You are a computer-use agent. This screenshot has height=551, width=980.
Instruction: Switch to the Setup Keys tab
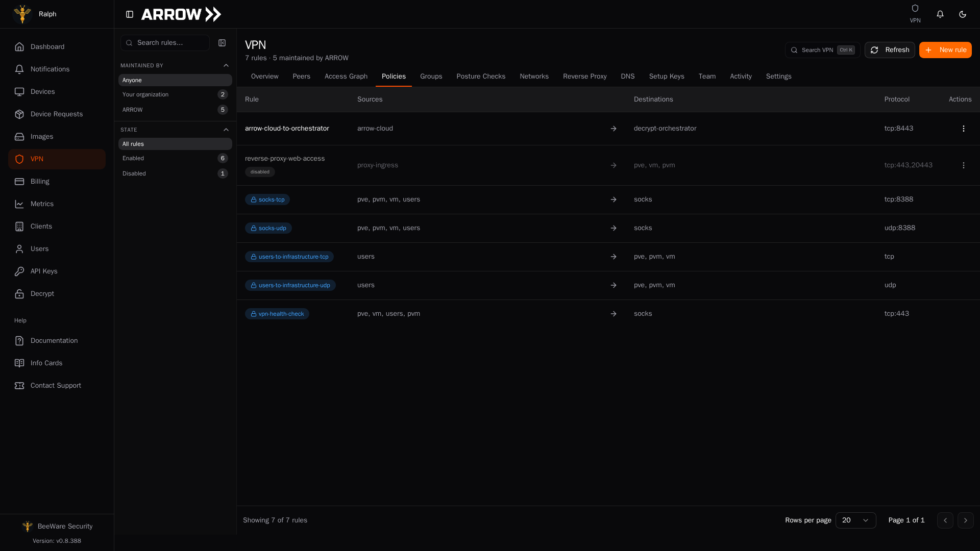666,77
